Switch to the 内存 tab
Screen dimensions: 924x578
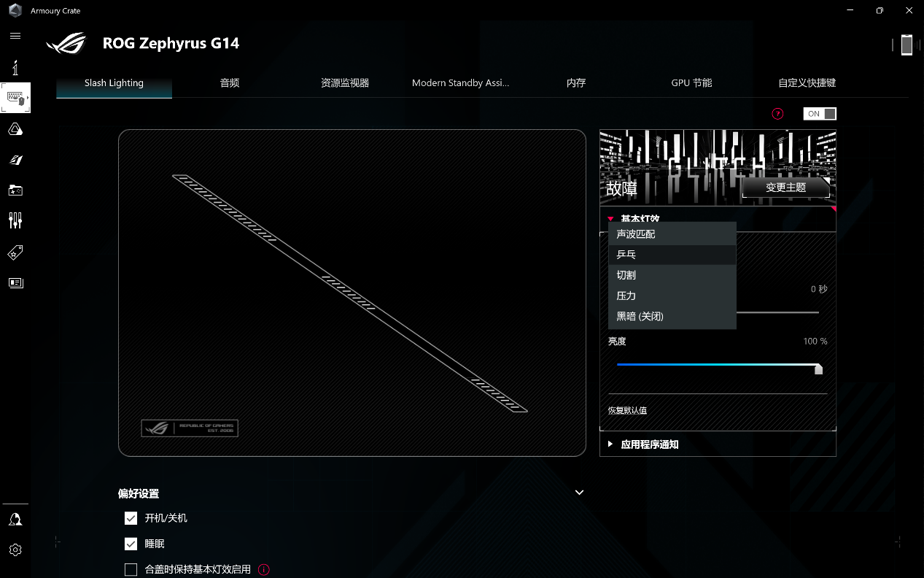576,82
